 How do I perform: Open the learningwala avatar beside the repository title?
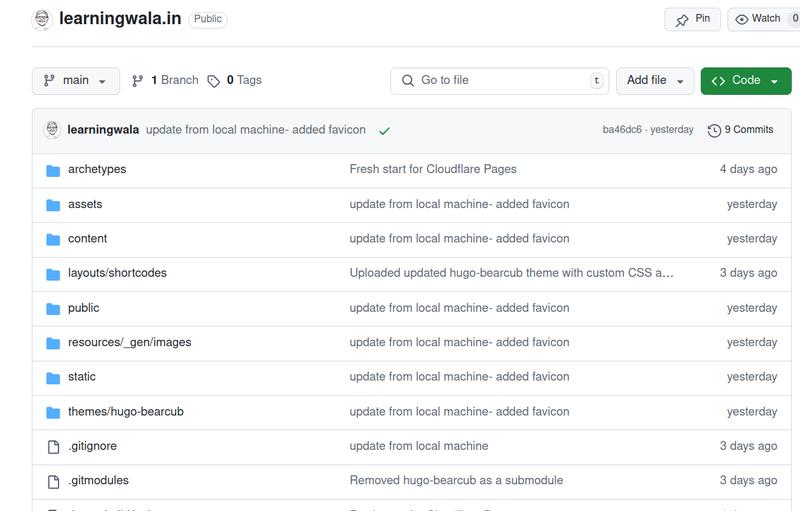click(42, 19)
